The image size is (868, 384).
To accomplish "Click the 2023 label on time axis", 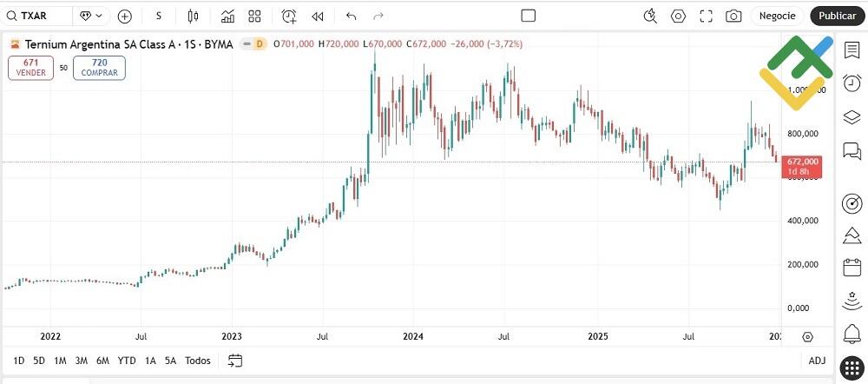I will point(232,337).
